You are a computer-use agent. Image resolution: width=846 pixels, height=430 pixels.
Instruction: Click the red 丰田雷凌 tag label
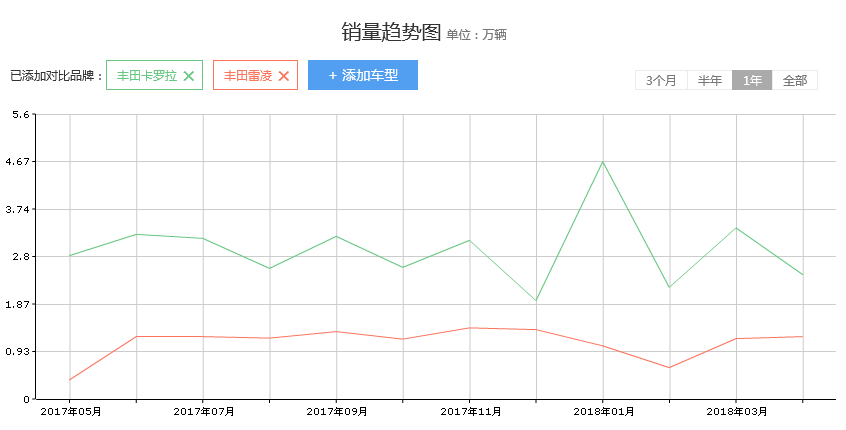(x=247, y=76)
